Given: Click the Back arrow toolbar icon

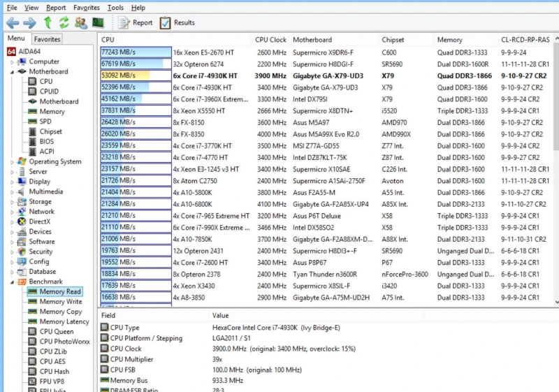Looking at the screenshot, I should tap(13, 23).
